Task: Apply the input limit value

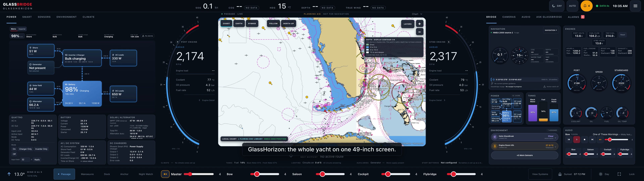Action: pyautogui.click(x=37, y=160)
